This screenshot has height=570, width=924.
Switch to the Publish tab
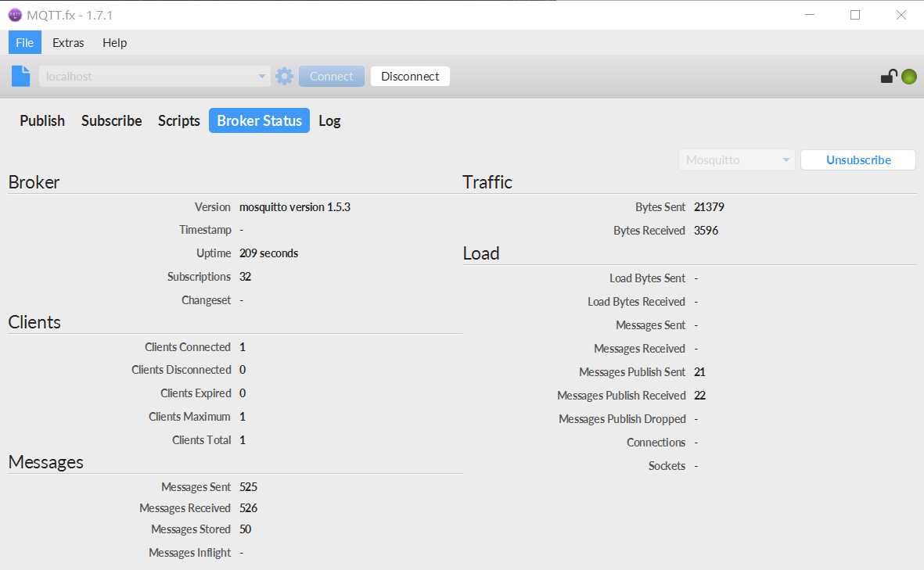pos(42,120)
